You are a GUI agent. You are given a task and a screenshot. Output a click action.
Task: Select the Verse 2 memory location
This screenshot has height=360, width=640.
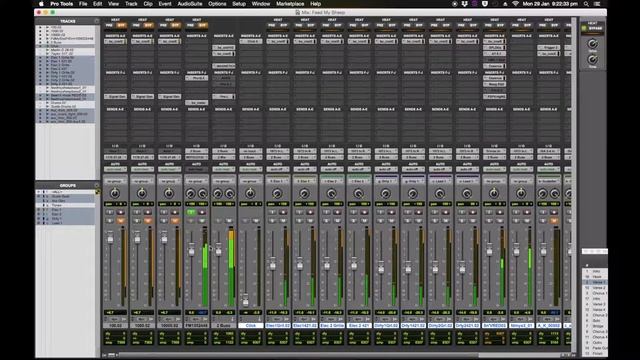click(599, 288)
